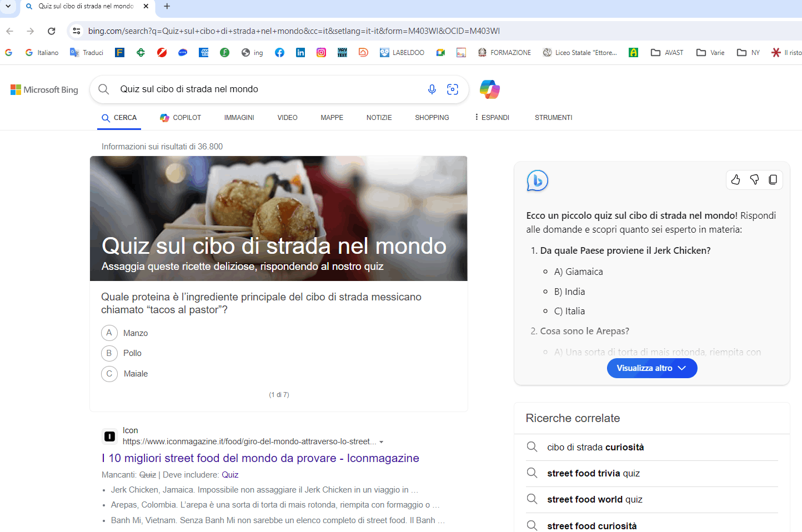Screen dimensions: 802x532
Task: Open the Copilot colorful logo icon
Action: coord(490,89)
